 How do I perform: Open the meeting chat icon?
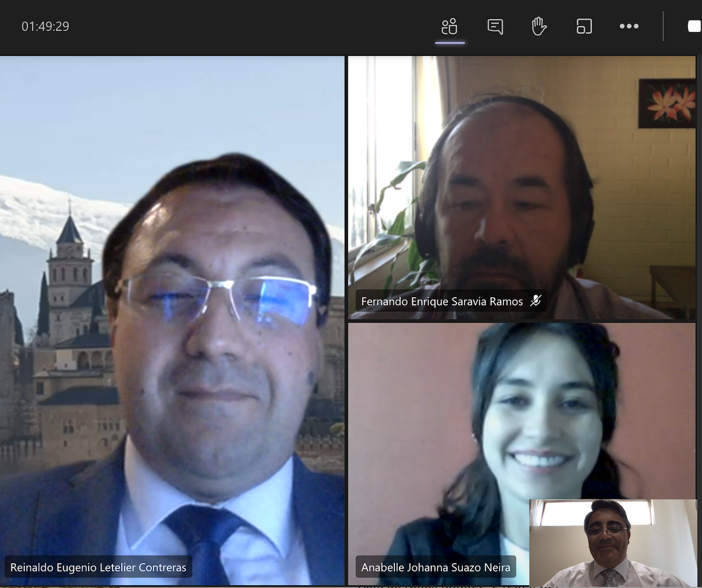coord(495,26)
